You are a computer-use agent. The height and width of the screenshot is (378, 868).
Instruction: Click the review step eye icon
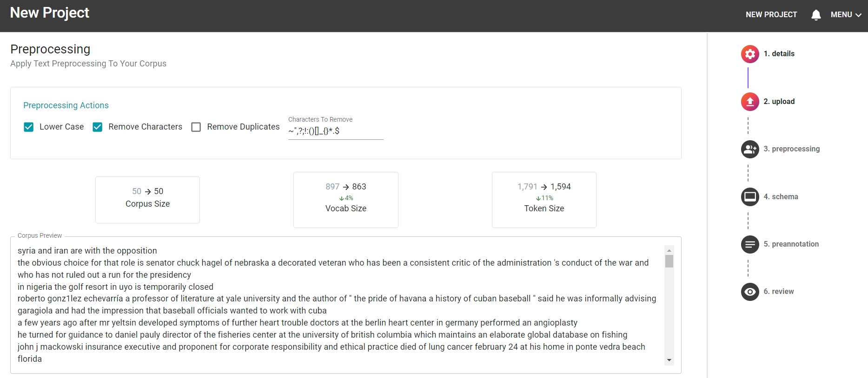click(749, 292)
